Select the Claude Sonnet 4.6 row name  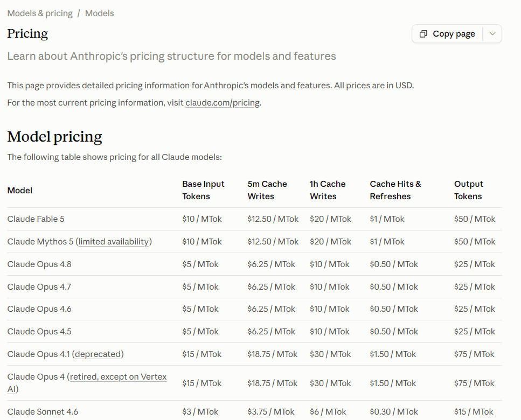[43, 412]
